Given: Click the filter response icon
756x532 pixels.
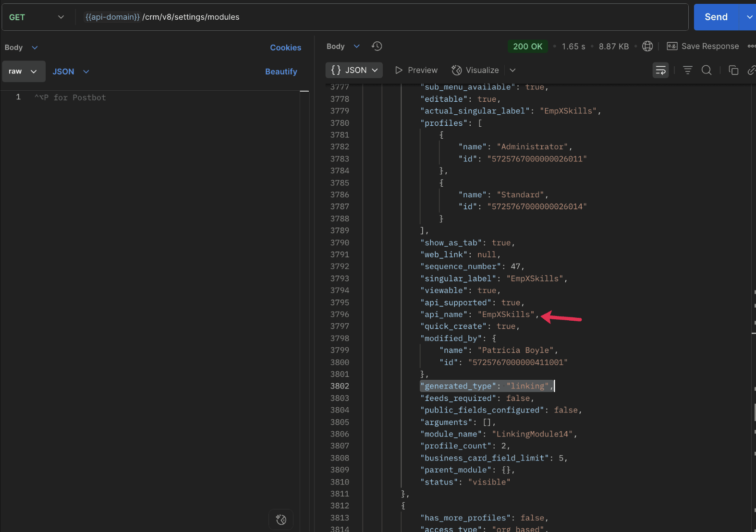Looking at the screenshot, I should click(687, 71).
